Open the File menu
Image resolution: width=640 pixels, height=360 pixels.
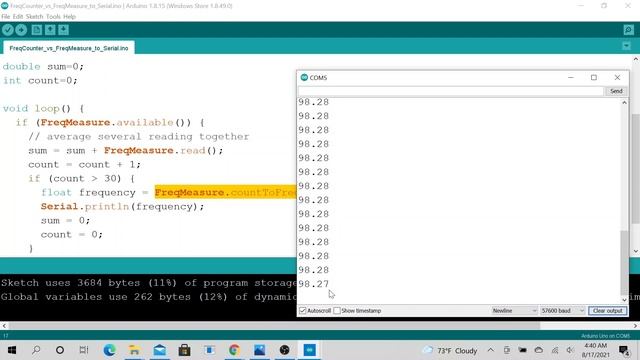point(5,17)
